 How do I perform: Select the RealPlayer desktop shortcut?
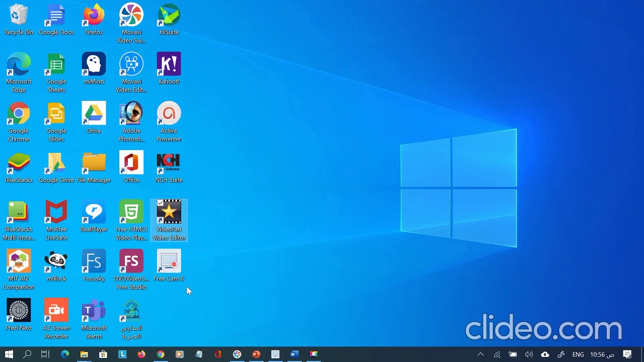(94, 217)
